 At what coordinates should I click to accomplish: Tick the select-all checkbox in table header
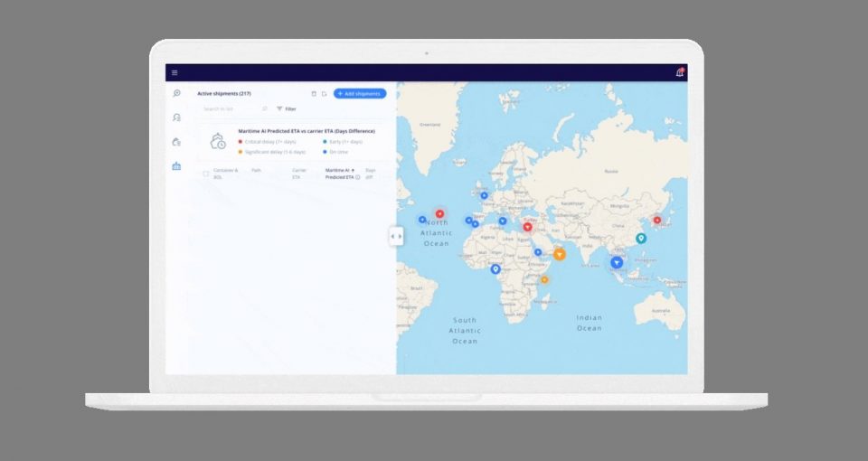click(206, 174)
